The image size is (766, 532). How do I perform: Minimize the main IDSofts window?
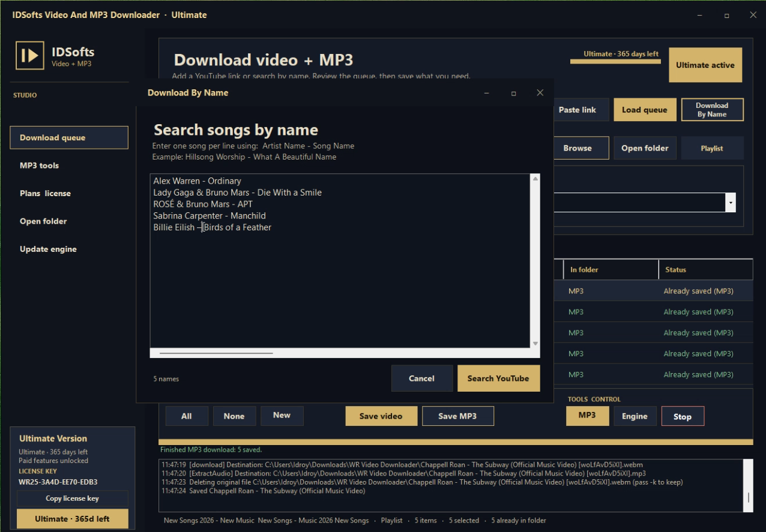pyautogui.click(x=700, y=15)
